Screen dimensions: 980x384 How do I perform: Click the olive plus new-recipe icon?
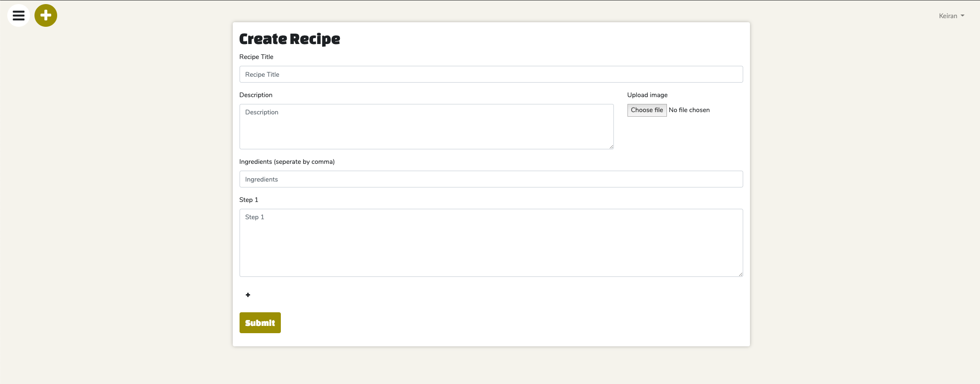click(46, 16)
